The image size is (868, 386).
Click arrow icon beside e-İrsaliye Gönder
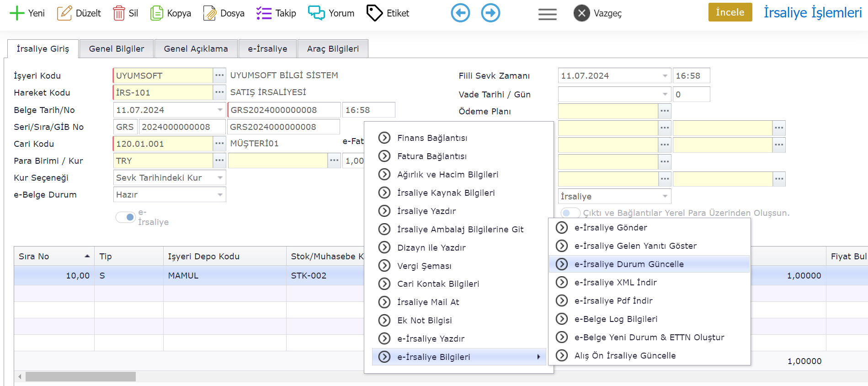pos(562,227)
